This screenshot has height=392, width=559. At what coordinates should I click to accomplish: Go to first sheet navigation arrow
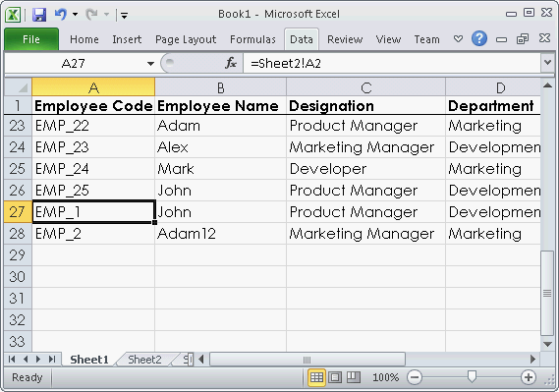pos(12,359)
